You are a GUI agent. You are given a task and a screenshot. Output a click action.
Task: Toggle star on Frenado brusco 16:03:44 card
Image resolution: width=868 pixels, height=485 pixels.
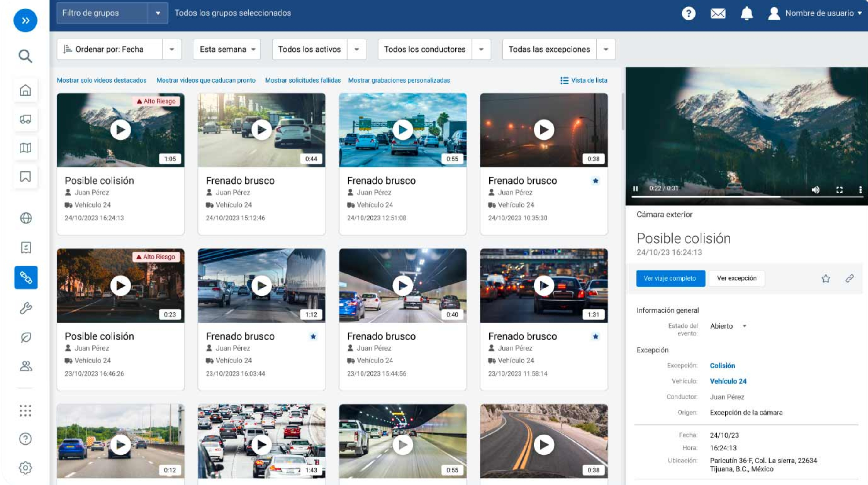pyautogui.click(x=313, y=336)
